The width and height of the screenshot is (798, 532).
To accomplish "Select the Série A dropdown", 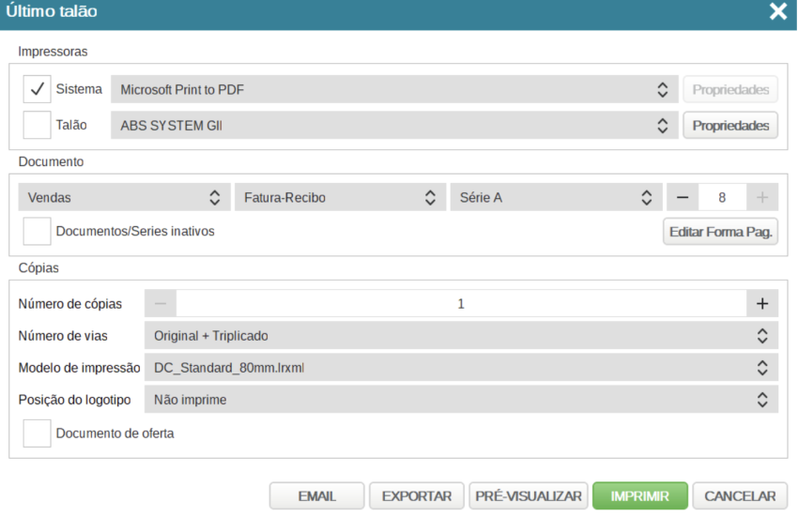I will pos(555,198).
